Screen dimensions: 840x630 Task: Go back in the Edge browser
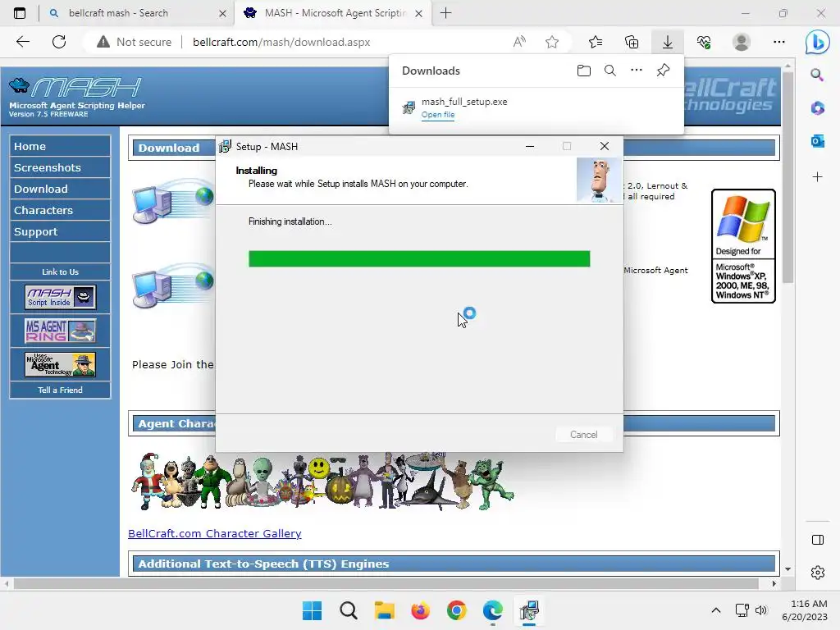click(23, 42)
